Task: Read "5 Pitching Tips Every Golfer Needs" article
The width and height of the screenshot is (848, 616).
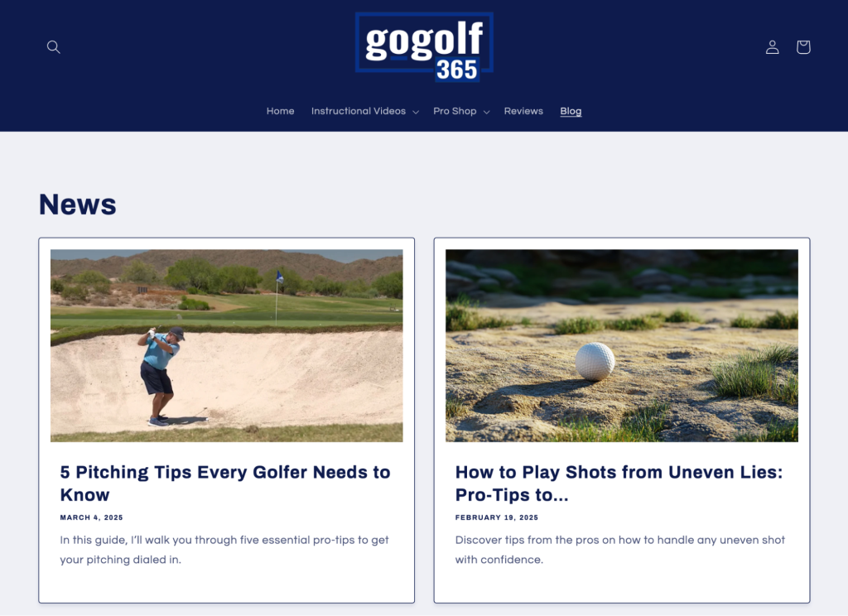Action: (225, 483)
